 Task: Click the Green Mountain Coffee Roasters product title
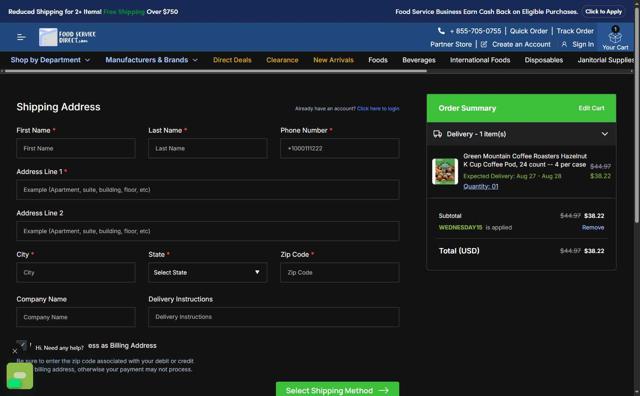pos(525,160)
